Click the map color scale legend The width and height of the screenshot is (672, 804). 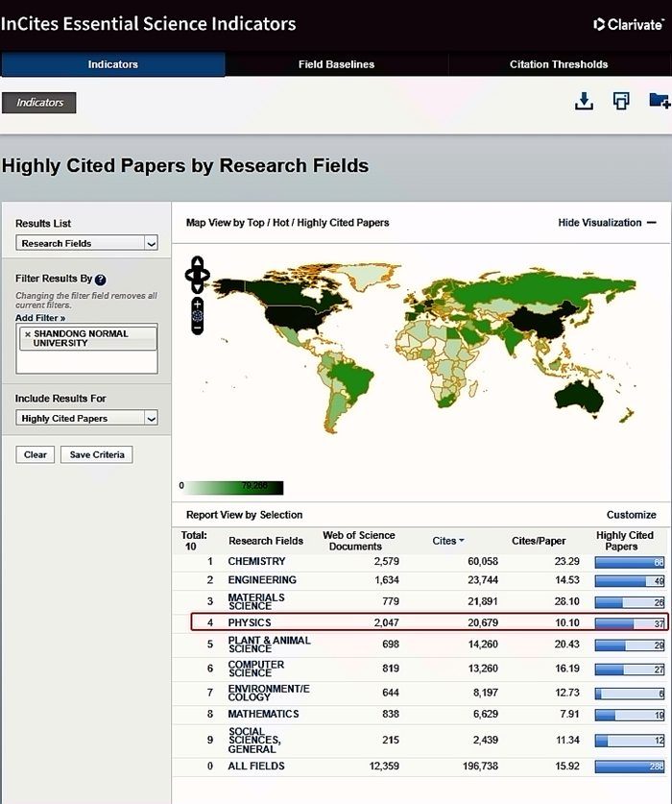point(233,488)
